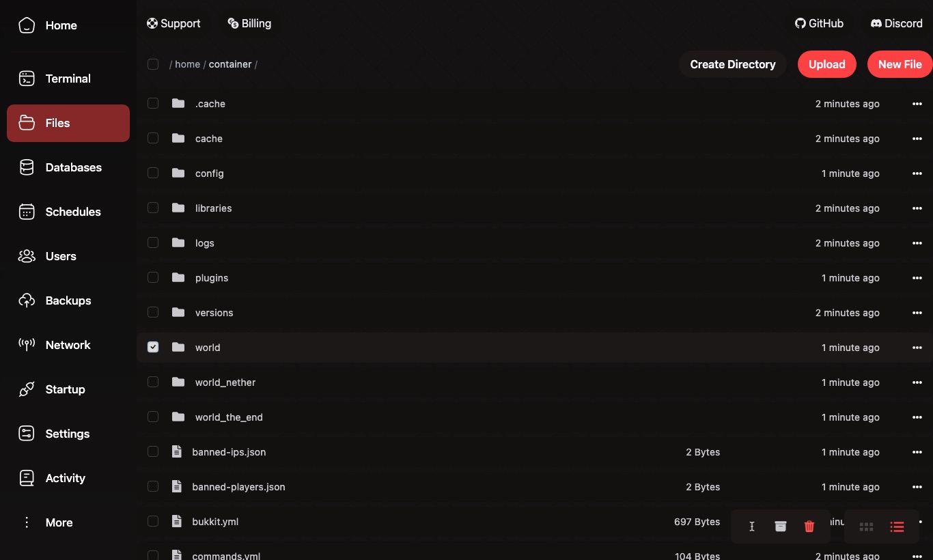
Task: Click the folder icon for config
Action: tap(178, 173)
